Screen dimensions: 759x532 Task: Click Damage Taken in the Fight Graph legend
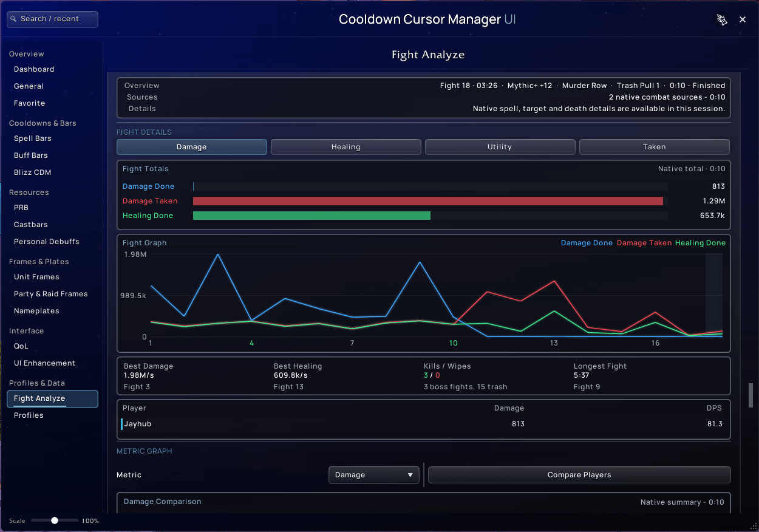click(644, 243)
